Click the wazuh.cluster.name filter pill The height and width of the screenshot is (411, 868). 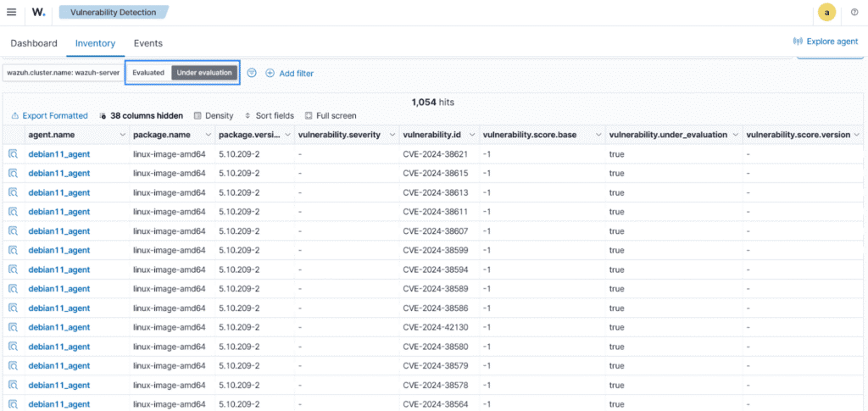(x=64, y=73)
